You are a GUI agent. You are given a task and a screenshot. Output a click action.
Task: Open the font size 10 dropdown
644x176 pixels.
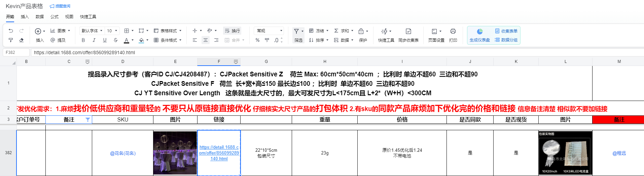tap(112, 31)
